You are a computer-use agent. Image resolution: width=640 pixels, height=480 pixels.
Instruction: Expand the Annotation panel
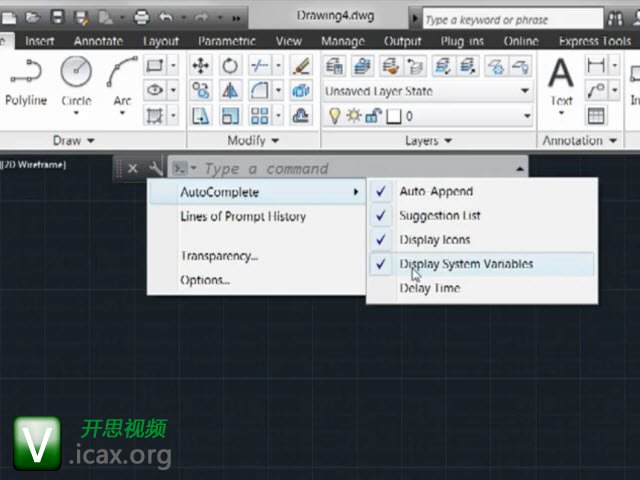click(580, 141)
